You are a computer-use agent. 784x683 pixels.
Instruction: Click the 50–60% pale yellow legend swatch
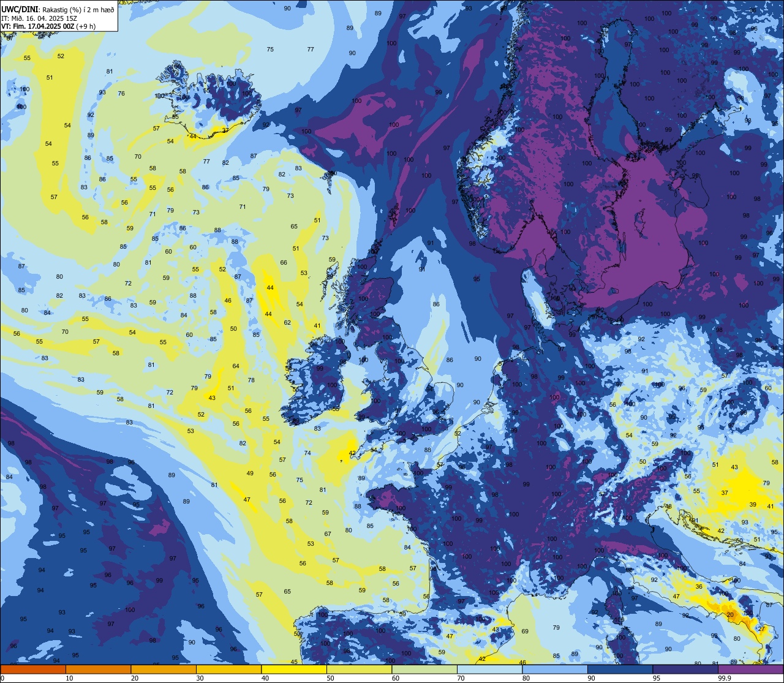[360, 669]
